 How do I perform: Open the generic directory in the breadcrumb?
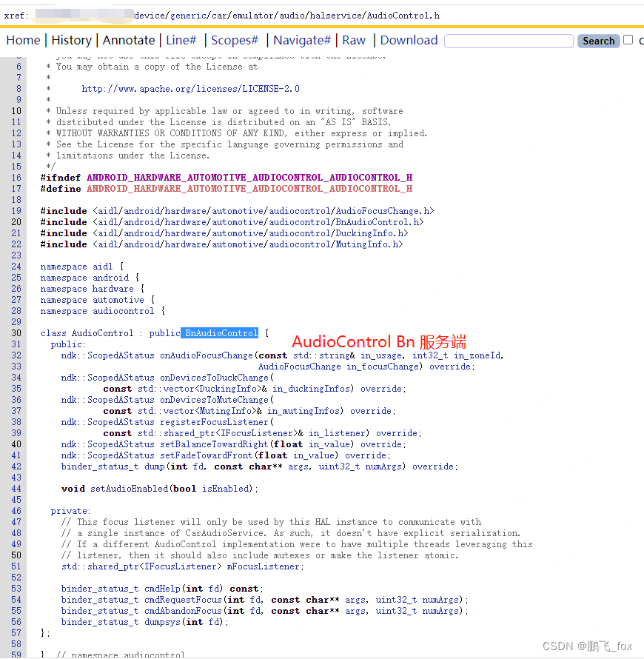187,14
